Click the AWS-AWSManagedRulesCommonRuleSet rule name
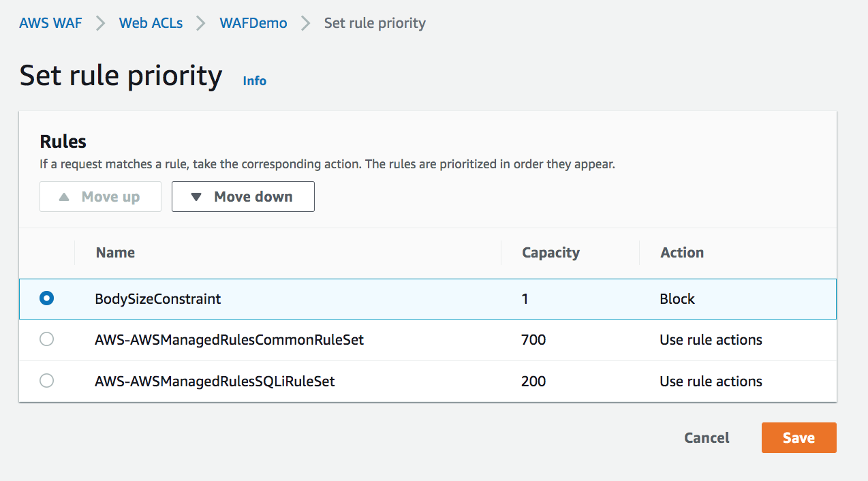Screen dimensions: 868x481 [x=230, y=339]
